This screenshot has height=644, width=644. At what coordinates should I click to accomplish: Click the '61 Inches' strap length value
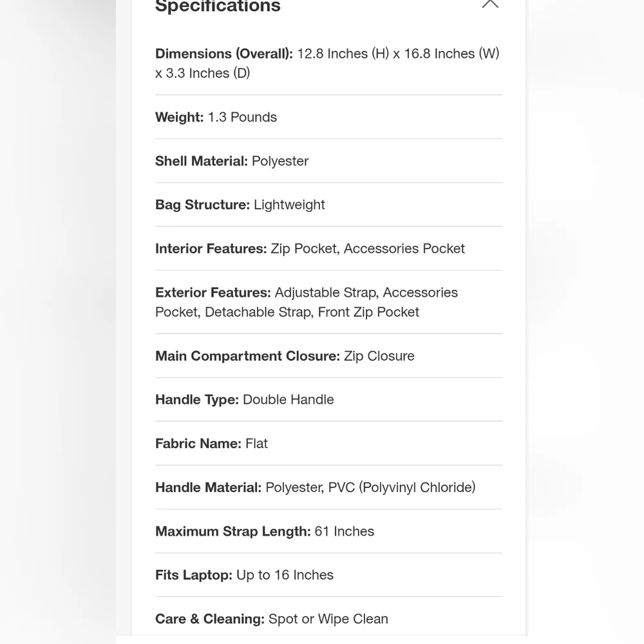pos(344,531)
